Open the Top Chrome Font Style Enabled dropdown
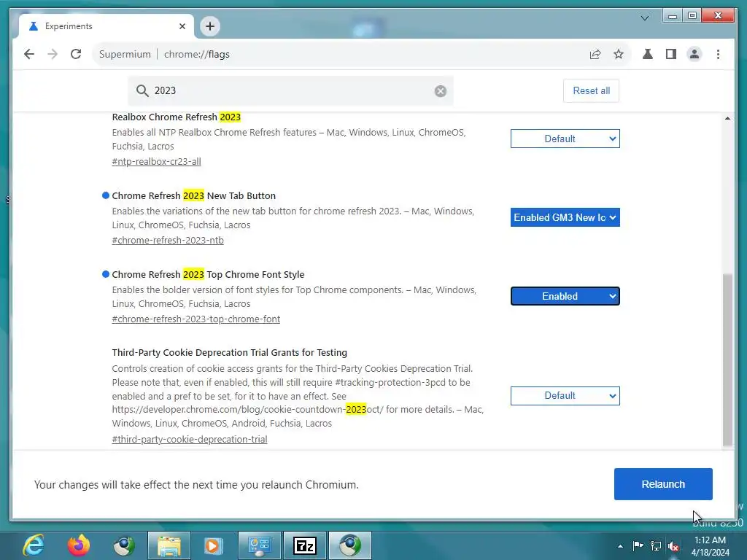The image size is (747, 560). click(565, 296)
